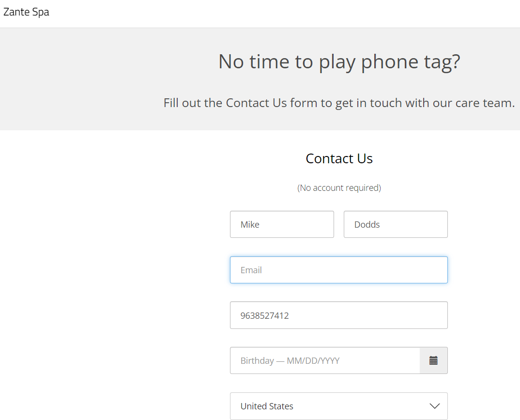Image resolution: width=520 pixels, height=420 pixels.
Task: Click the Birthday MM/DD/YYYY text input
Action: [325, 360]
